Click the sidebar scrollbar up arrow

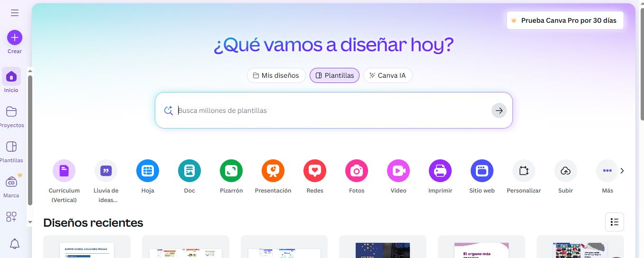[30, 71]
